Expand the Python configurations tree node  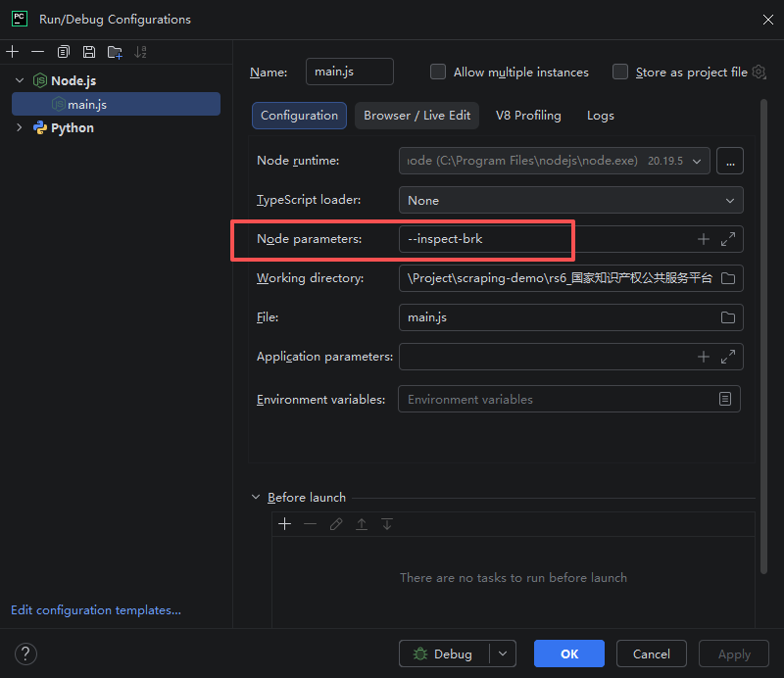[x=19, y=127]
